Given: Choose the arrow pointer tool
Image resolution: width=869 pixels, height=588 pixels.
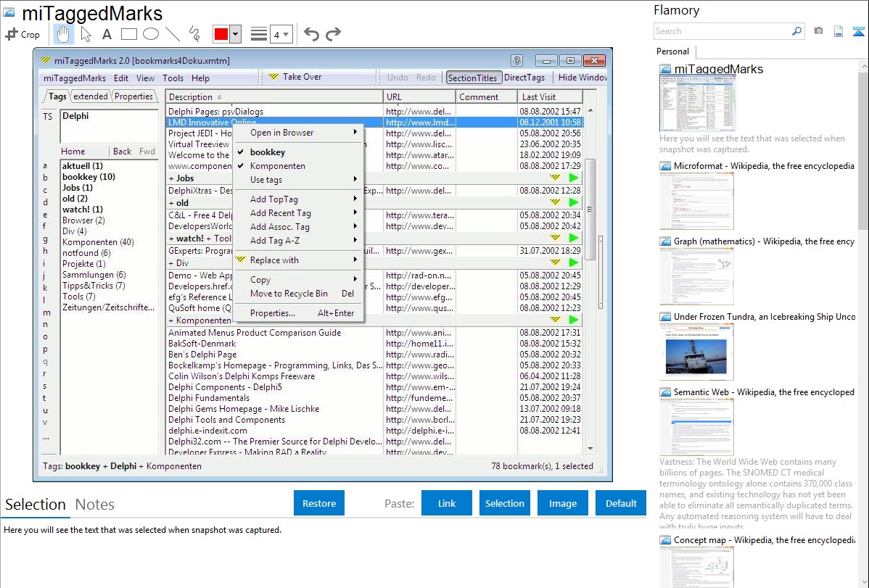Looking at the screenshot, I should coord(86,34).
